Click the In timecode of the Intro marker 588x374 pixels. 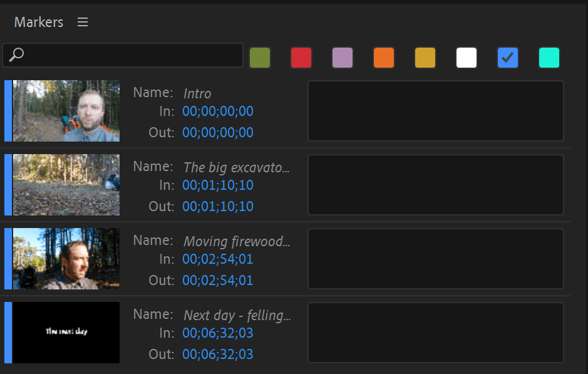[x=217, y=111]
